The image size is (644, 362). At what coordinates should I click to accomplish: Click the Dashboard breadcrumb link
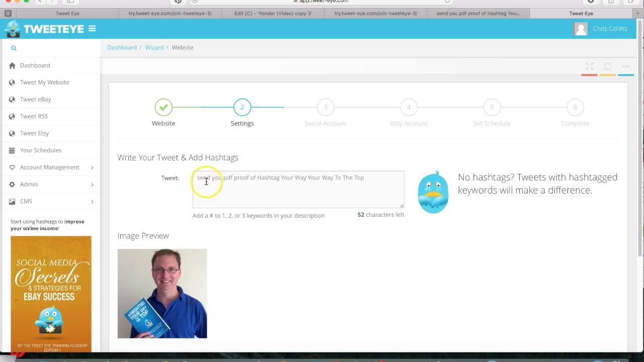(x=122, y=47)
